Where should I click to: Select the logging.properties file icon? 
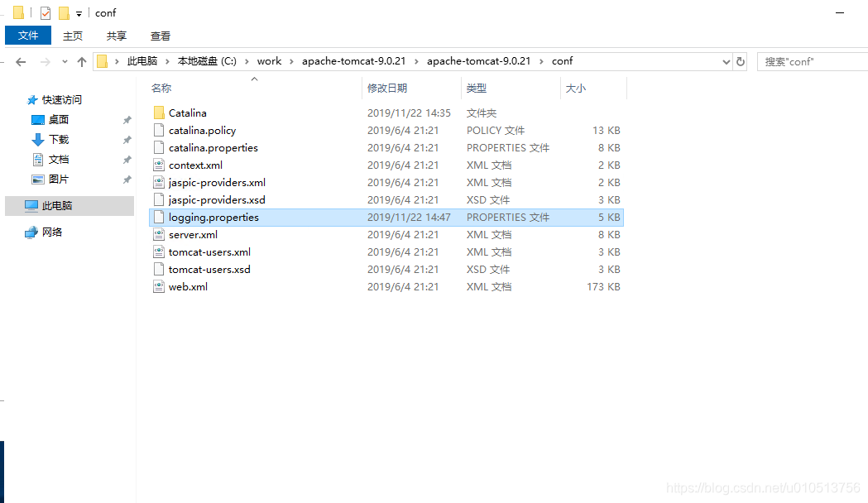coord(159,217)
